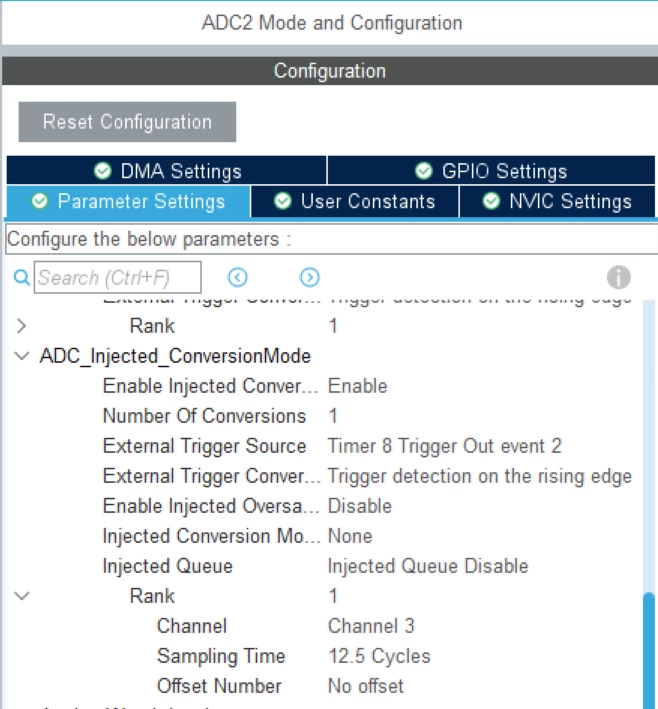The image size is (658, 709).
Task: Click Parameter Settings green check icon
Action: click(40, 200)
